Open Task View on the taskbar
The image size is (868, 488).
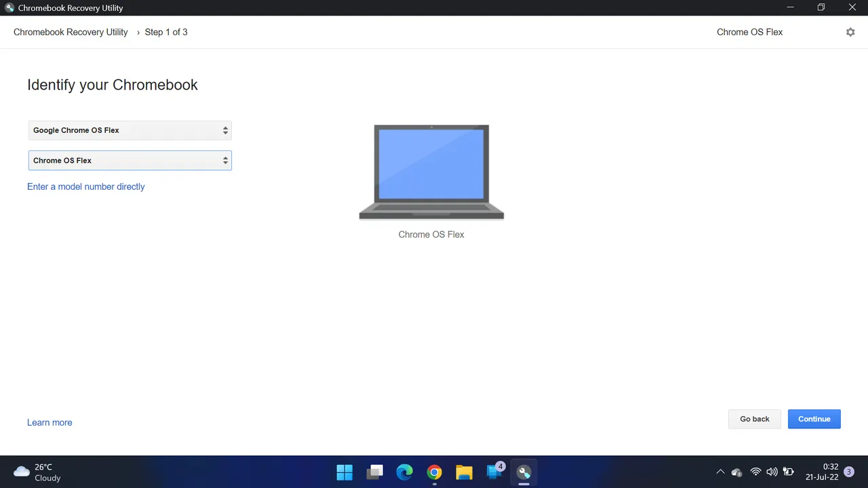[x=374, y=472]
